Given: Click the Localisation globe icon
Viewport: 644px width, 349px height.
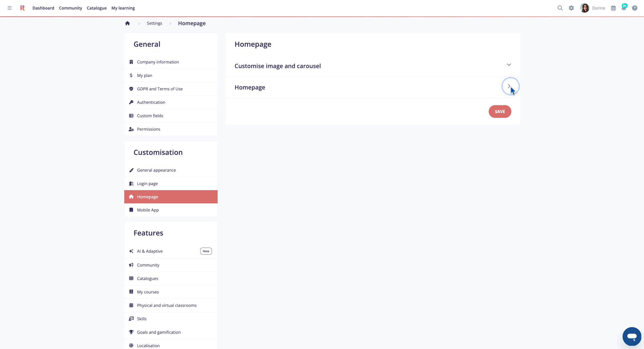Looking at the screenshot, I should click(131, 345).
